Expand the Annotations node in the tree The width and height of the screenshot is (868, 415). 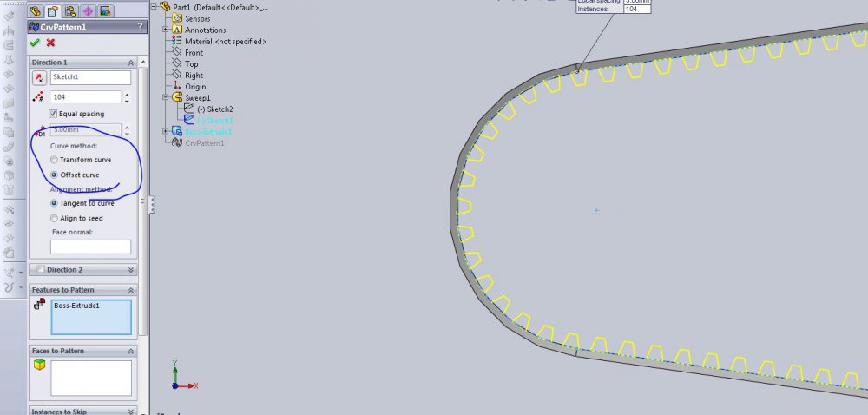(x=166, y=30)
